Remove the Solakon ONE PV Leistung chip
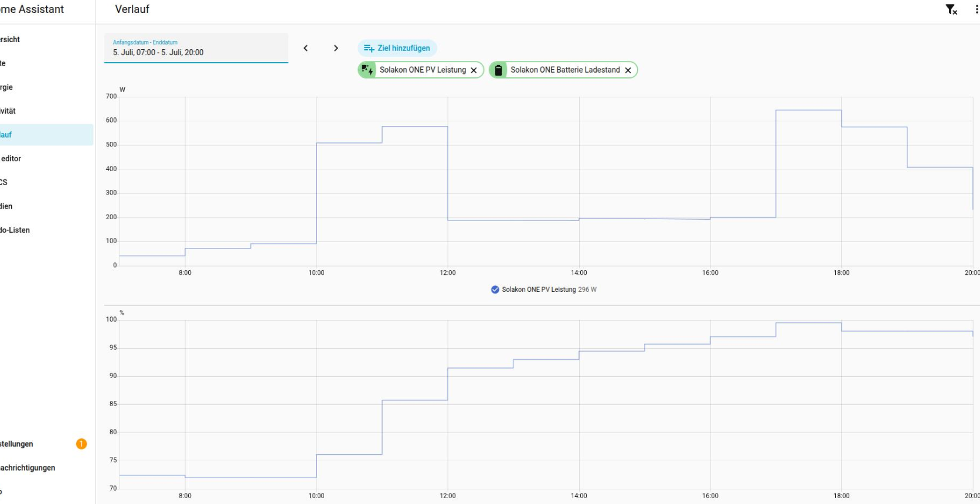This screenshot has width=980, height=504. (x=474, y=70)
